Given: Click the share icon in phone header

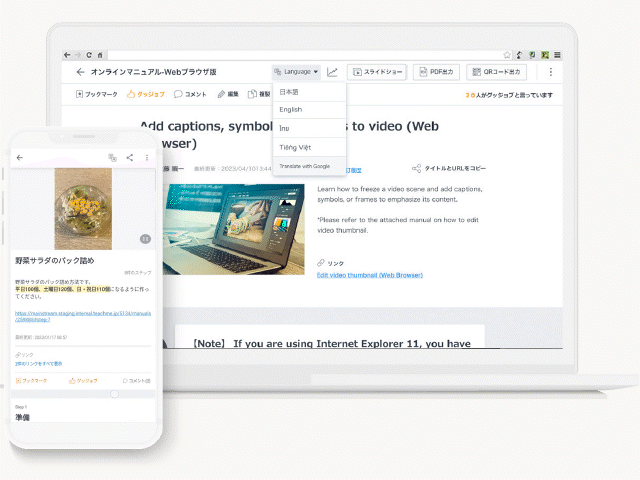Looking at the screenshot, I should [x=130, y=157].
